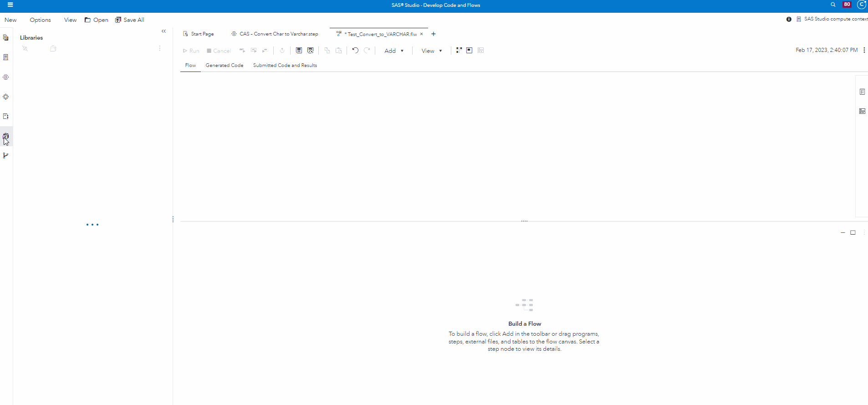
Task: Open the Options menu
Action: tap(40, 20)
